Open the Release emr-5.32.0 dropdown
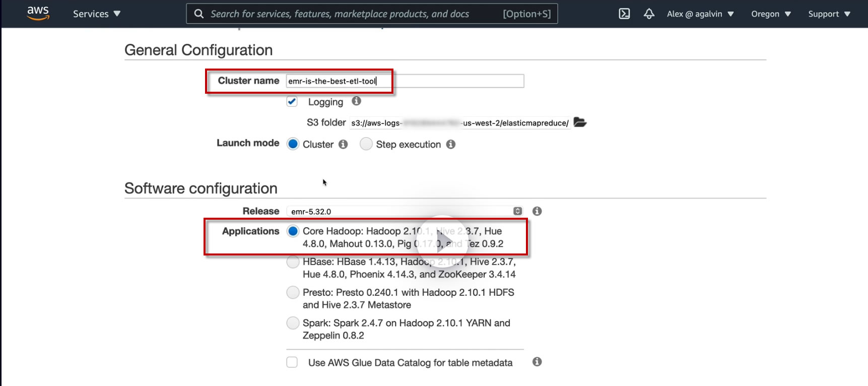This screenshot has height=386, width=868. 405,212
